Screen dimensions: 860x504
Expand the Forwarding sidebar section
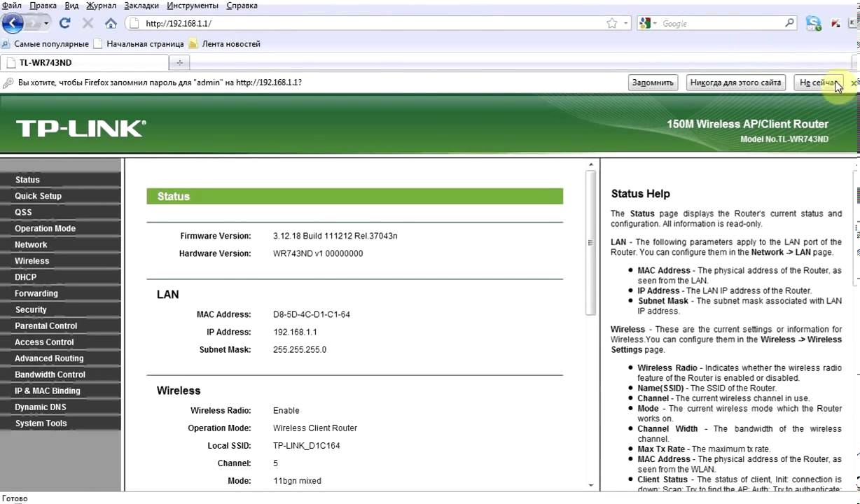click(x=60, y=293)
